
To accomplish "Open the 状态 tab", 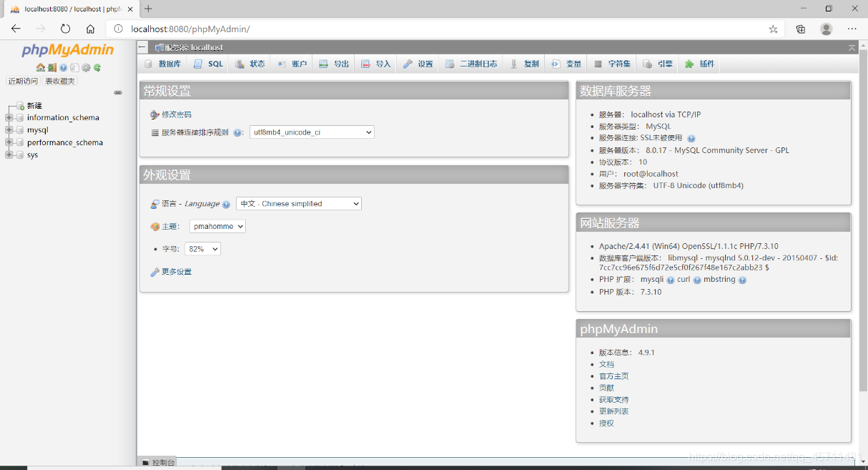I will 250,64.
